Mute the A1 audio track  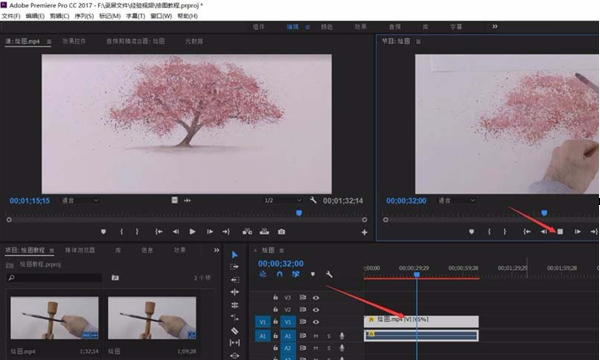[316, 336]
